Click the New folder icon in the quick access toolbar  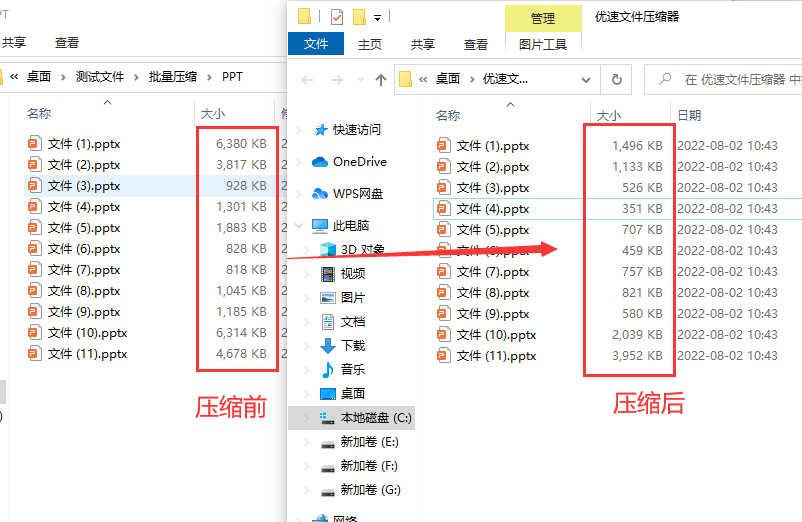coord(359,16)
